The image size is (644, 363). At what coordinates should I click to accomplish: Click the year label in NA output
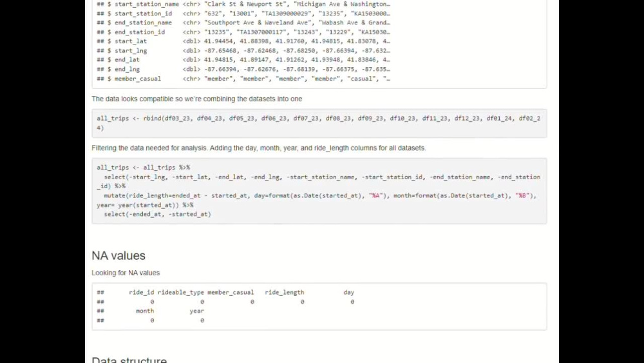pyautogui.click(x=196, y=311)
